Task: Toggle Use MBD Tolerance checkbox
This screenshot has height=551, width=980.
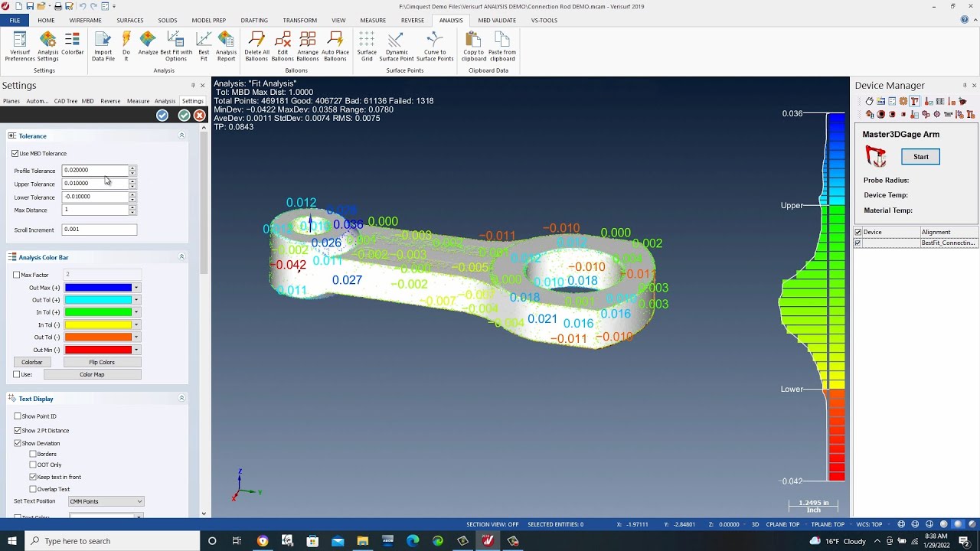Action: (15, 154)
